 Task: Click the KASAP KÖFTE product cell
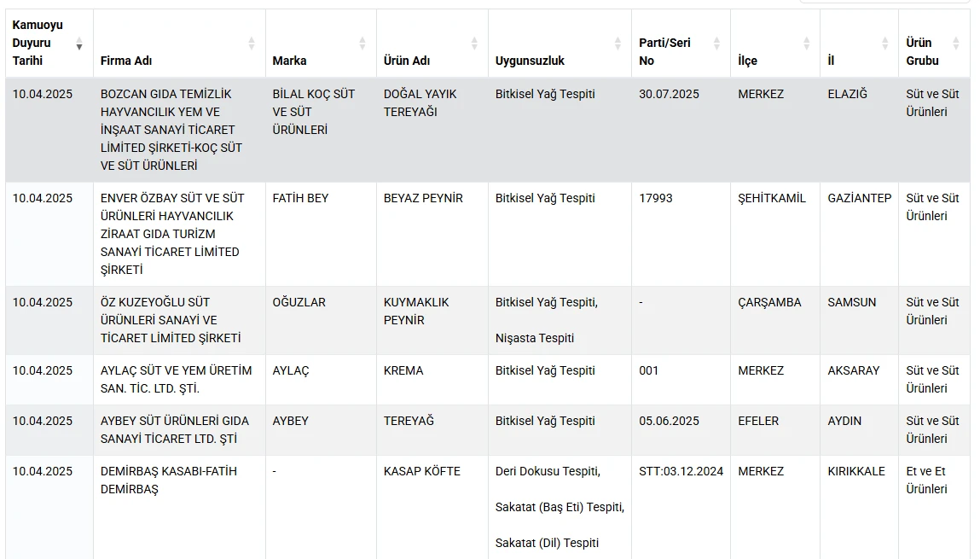[432, 507]
